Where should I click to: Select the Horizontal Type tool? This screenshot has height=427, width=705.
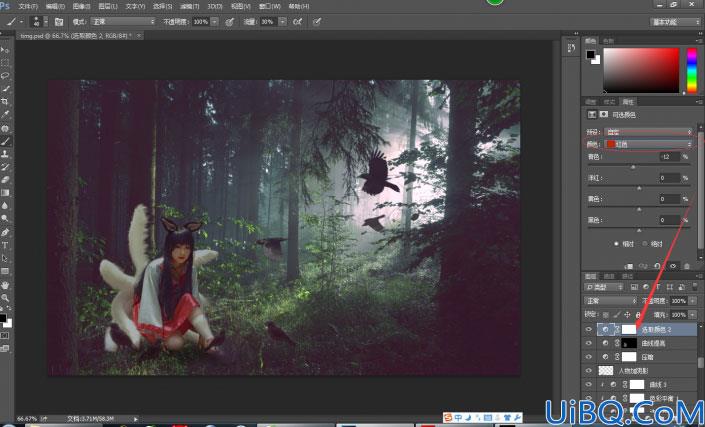click(5, 245)
